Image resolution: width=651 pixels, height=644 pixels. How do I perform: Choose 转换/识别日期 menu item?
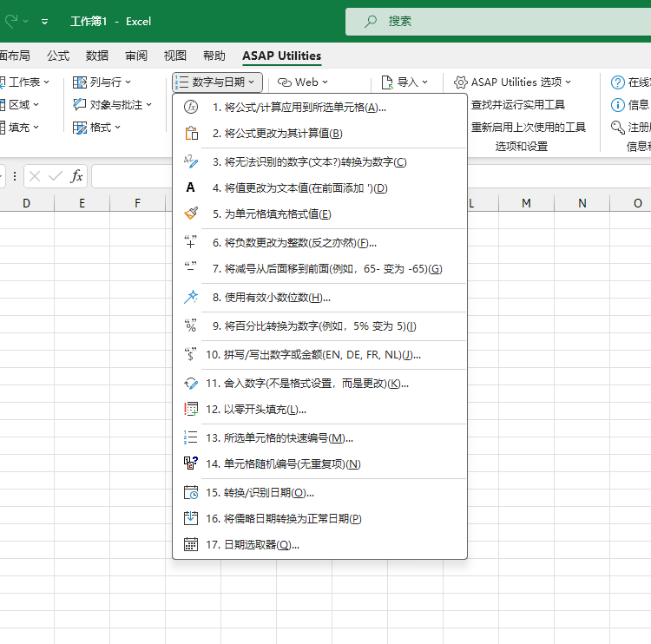[x=319, y=492]
